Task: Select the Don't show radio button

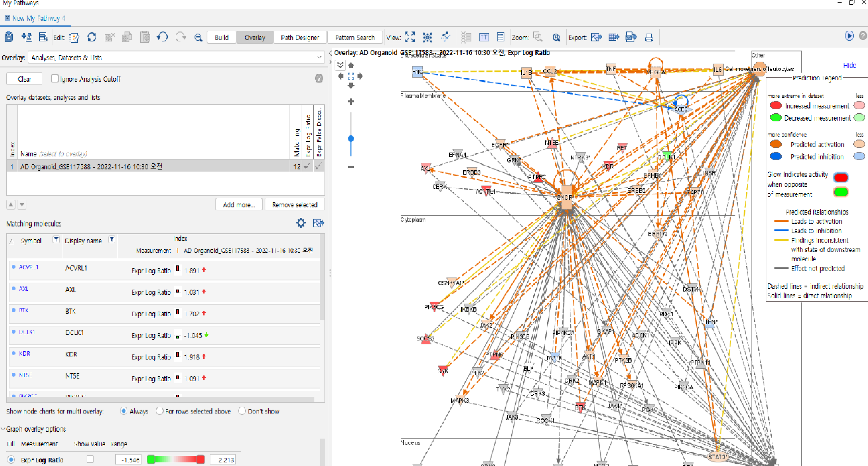Action: tap(242, 411)
